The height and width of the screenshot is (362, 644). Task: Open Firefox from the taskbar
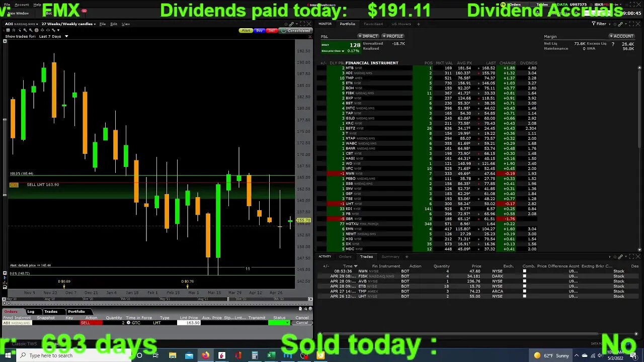tap(205, 355)
